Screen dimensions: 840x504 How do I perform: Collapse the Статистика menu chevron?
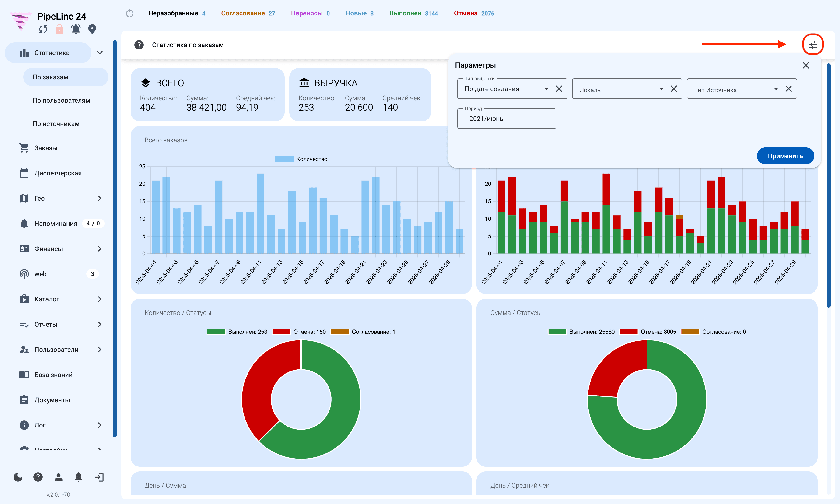(x=100, y=53)
